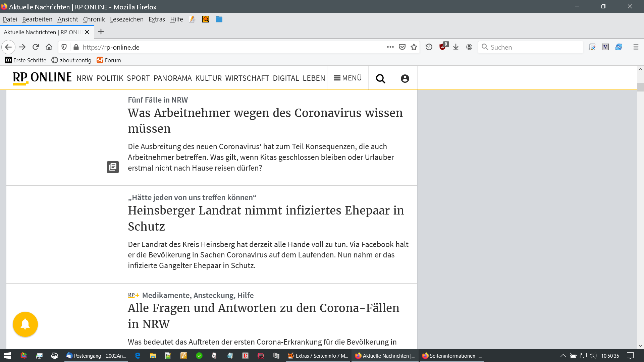Open page actions three-dots menu
The height and width of the screenshot is (362, 644).
pyautogui.click(x=390, y=47)
